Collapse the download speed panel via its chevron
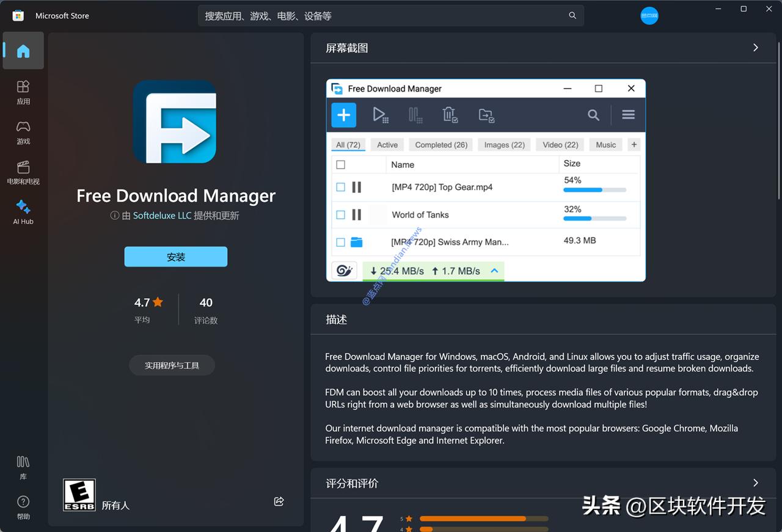The height and width of the screenshot is (532, 782). (494, 270)
